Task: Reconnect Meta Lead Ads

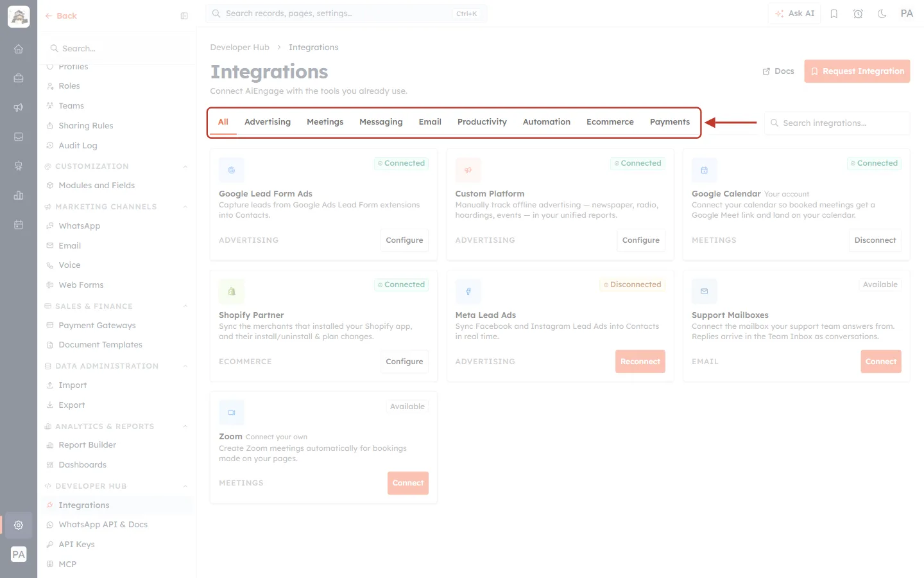Action: pyautogui.click(x=640, y=362)
